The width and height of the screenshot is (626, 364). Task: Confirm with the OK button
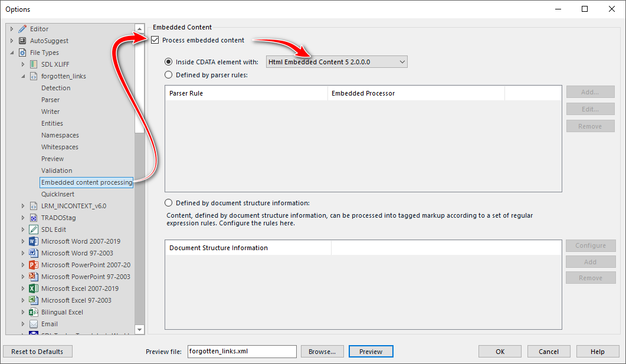[x=500, y=352]
